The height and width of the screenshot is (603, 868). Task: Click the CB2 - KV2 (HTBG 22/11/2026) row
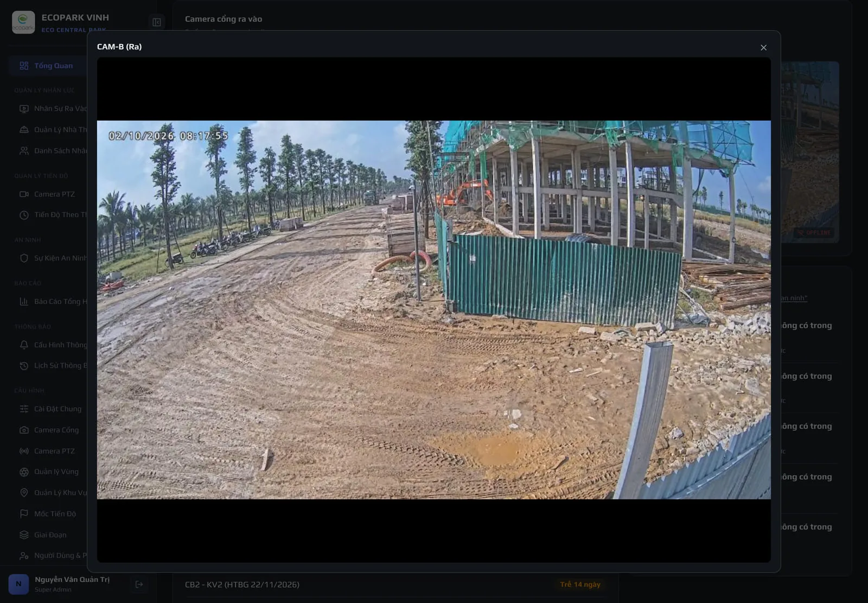pos(395,585)
